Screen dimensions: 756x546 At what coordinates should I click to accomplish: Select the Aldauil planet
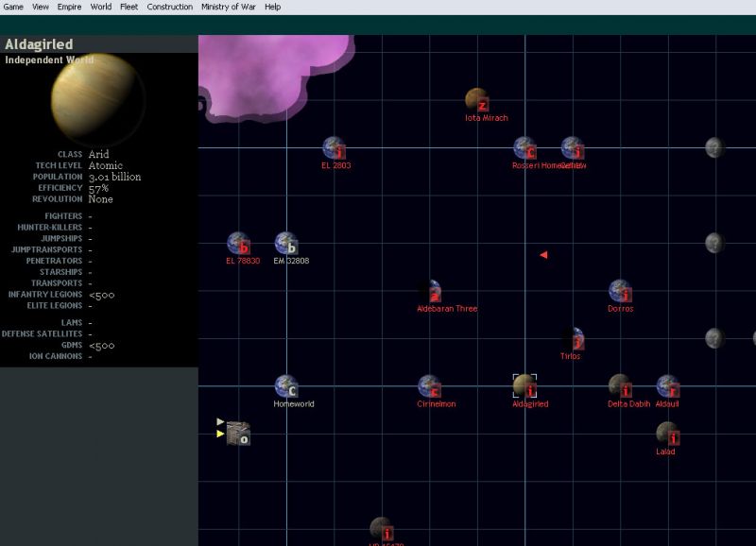[x=668, y=386]
